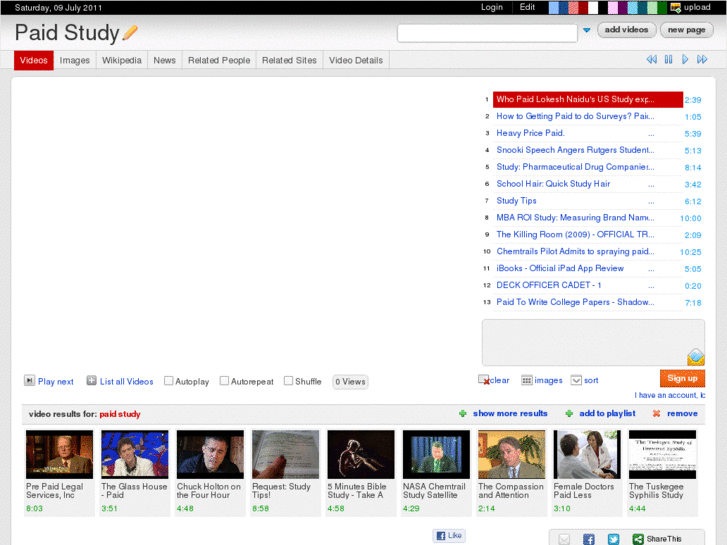Click the Edit link in top bar
This screenshot has height=545, width=727.
pos(527,7)
